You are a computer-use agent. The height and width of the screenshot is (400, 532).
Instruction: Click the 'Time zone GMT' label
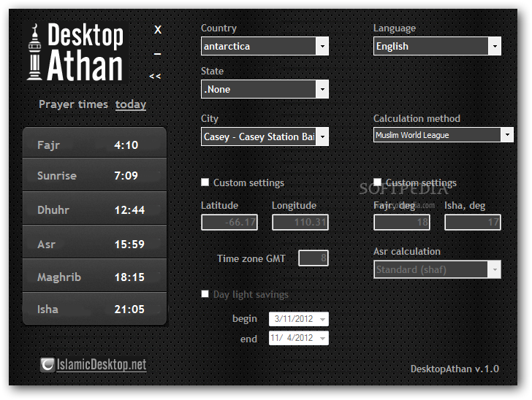pyautogui.click(x=251, y=258)
